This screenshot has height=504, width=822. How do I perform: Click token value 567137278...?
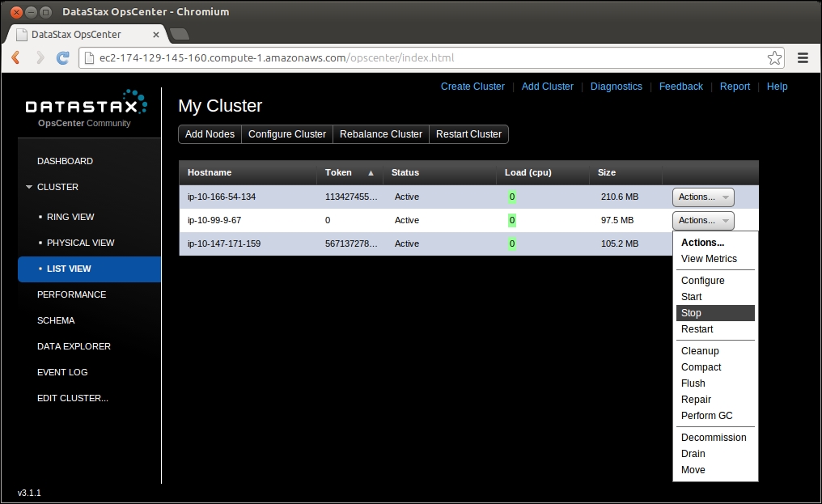[350, 244]
